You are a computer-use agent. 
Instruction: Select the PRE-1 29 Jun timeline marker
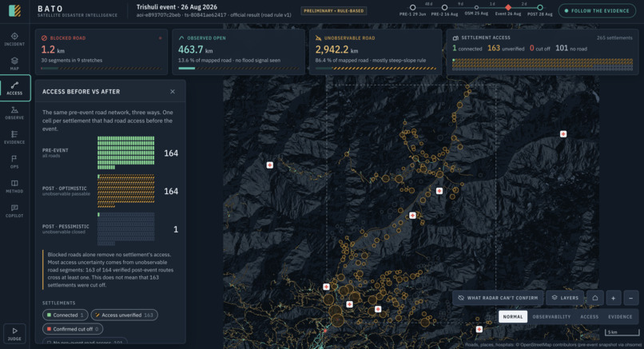(x=412, y=7)
